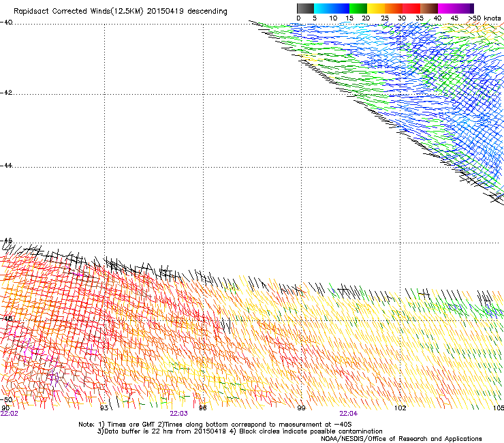Click the '102' longitude label
This screenshot has width=504, height=443.
pos(400,408)
